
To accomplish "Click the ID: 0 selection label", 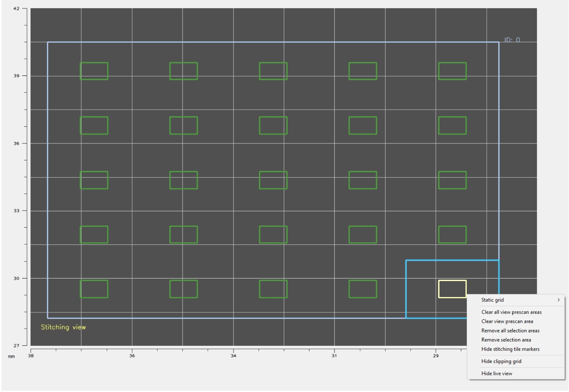I will pyautogui.click(x=512, y=40).
